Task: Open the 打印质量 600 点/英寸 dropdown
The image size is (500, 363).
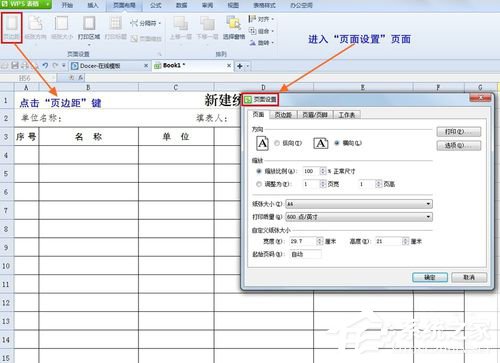Action: (x=359, y=217)
